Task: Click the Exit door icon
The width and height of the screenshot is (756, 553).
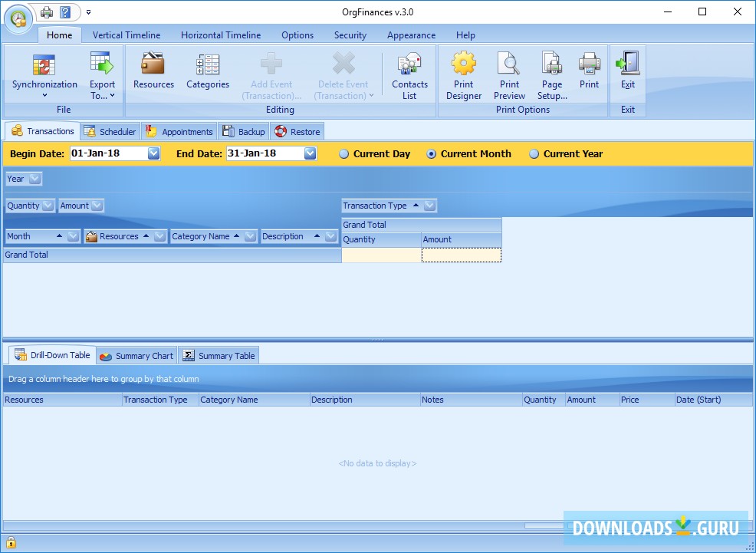Action: pos(628,71)
